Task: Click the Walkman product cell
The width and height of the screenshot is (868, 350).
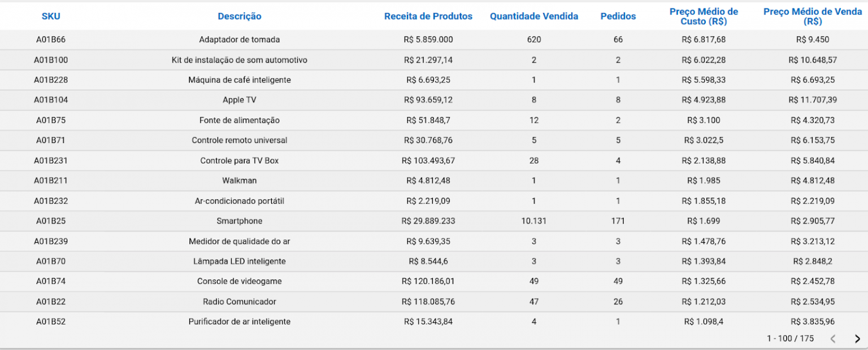Action: coord(240,181)
